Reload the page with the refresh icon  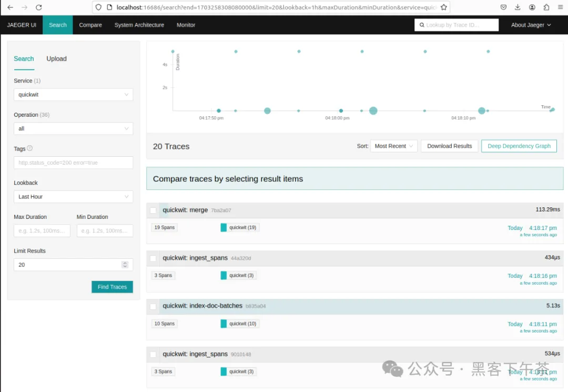click(x=39, y=7)
